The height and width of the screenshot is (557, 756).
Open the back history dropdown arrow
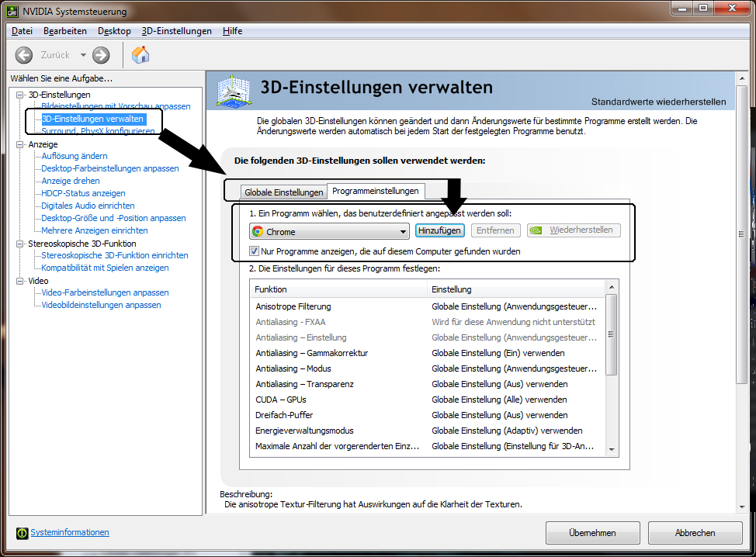click(x=83, y=55)
